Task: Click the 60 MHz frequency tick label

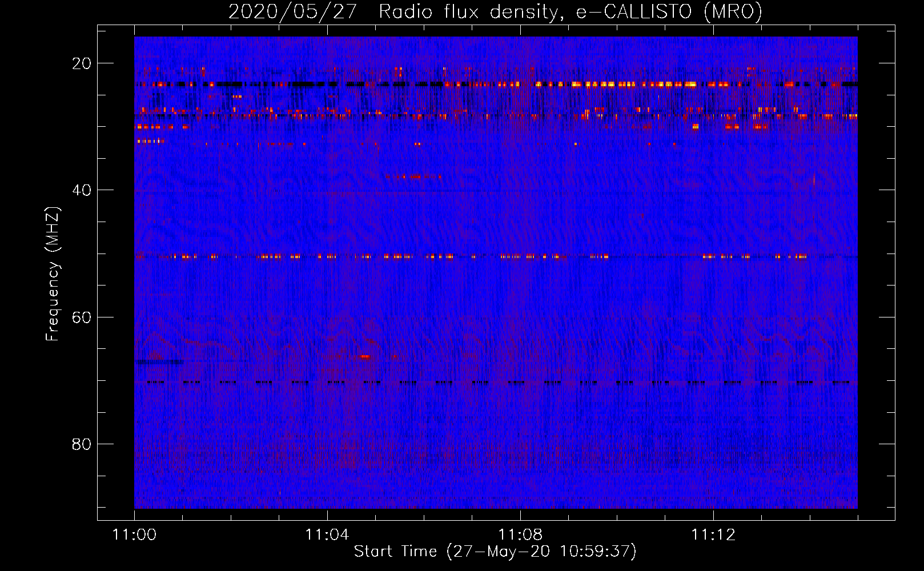Action: point(82,317)
